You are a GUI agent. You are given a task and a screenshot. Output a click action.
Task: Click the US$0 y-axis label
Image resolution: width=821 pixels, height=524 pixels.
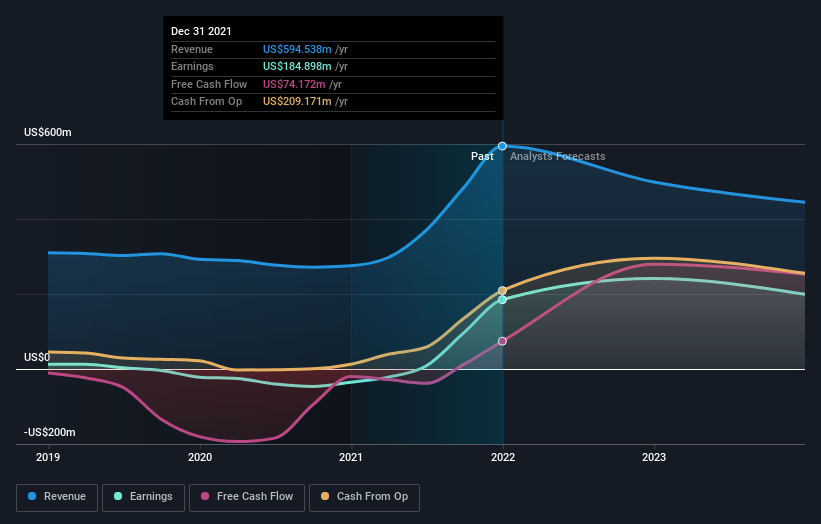(37, 358)
